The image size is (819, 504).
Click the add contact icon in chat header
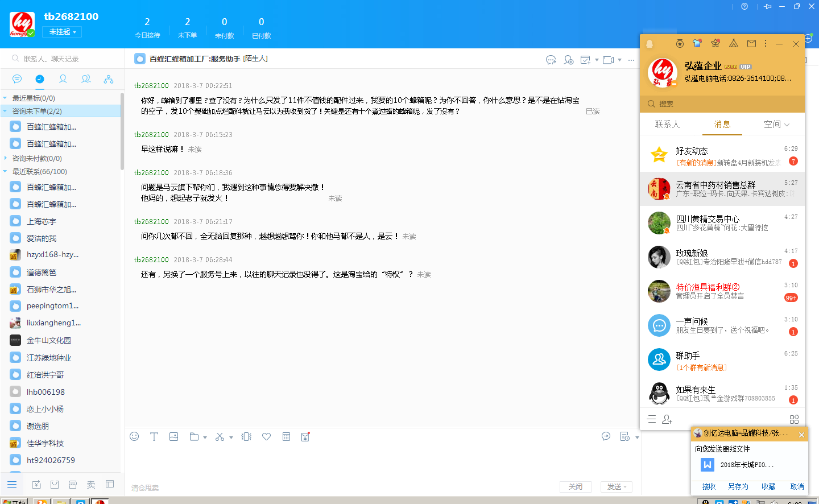568,60
